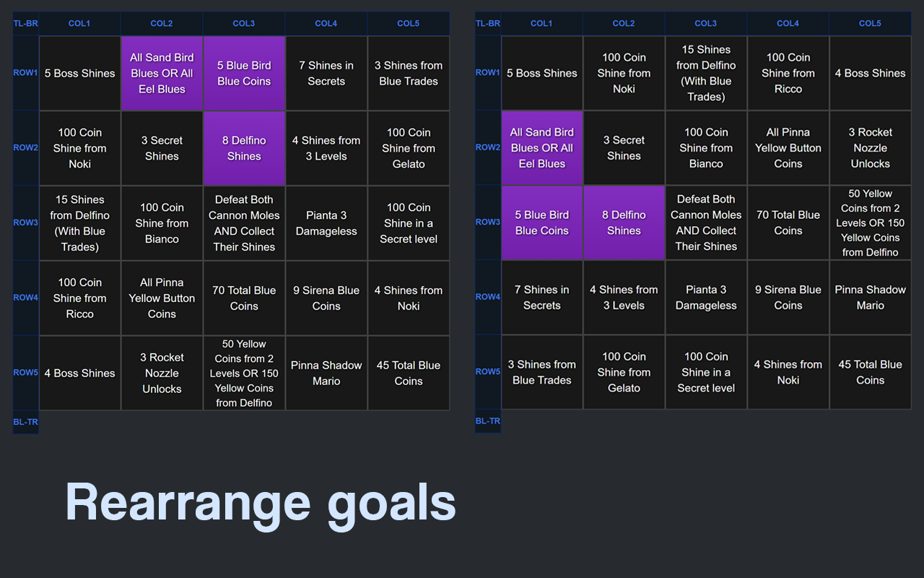Screen dimensions: 924x578
Task: Click '45 Total Blue Coins' on the right board
Action: pos(870,372)
